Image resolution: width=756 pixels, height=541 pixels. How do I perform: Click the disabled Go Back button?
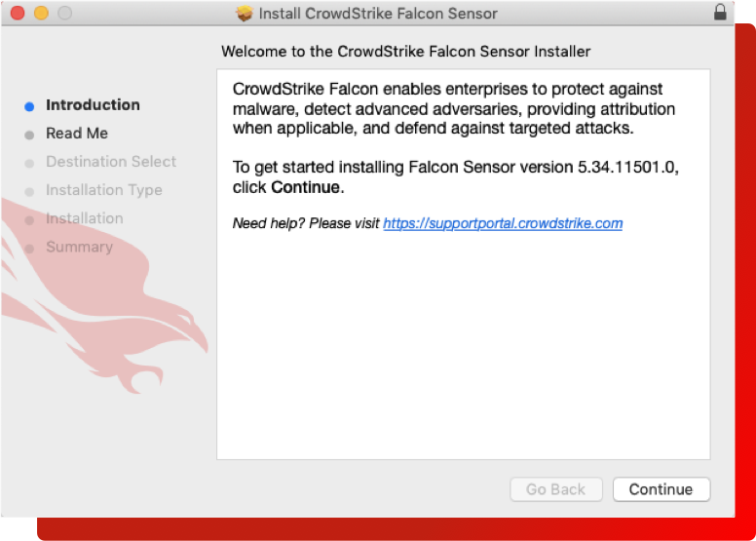click(x=555, y=489)
